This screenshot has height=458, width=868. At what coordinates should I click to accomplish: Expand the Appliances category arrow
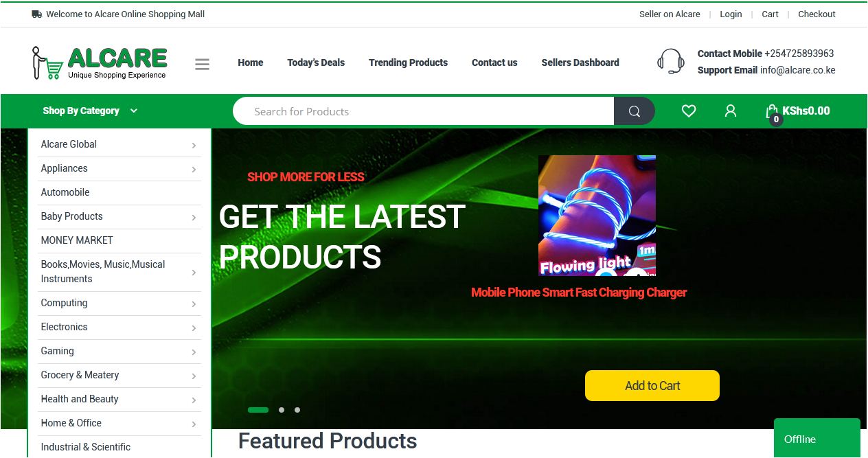click(194, 169)
